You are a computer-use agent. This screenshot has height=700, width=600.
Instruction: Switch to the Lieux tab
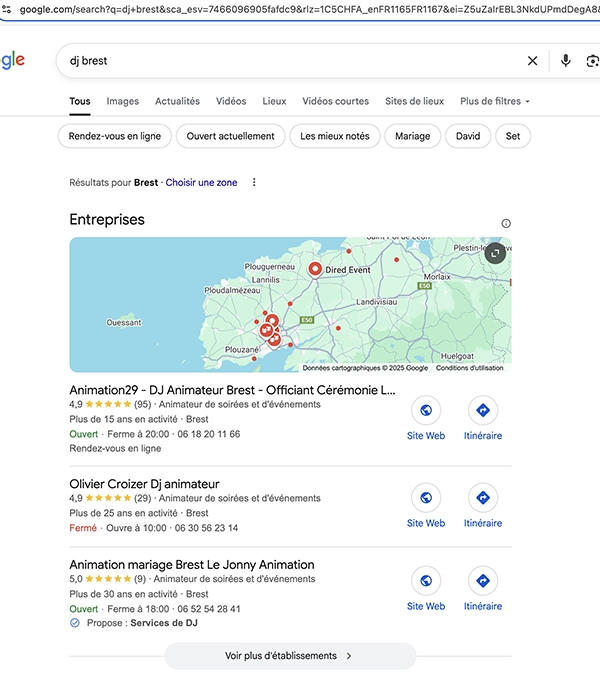(274, 101)
